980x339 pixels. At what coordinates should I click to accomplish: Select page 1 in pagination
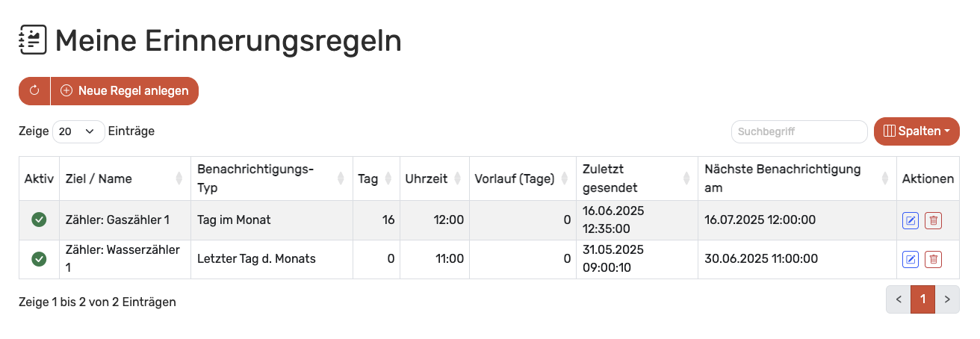[x=922, y=299]
